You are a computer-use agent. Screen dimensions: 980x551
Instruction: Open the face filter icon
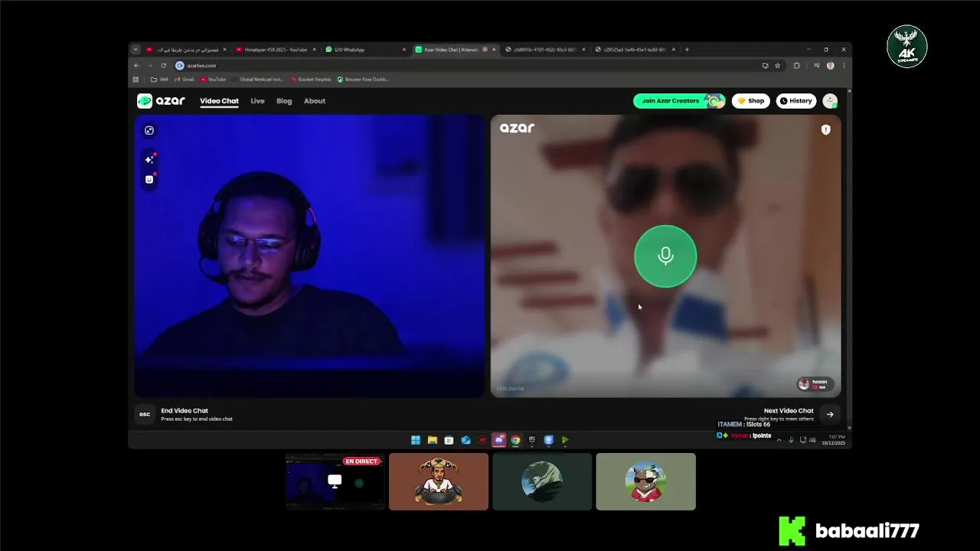tap(149, 179)
